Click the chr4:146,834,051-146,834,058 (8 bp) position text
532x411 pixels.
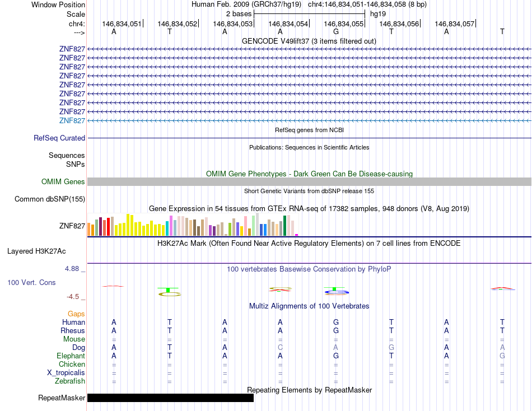coord(367,4)
